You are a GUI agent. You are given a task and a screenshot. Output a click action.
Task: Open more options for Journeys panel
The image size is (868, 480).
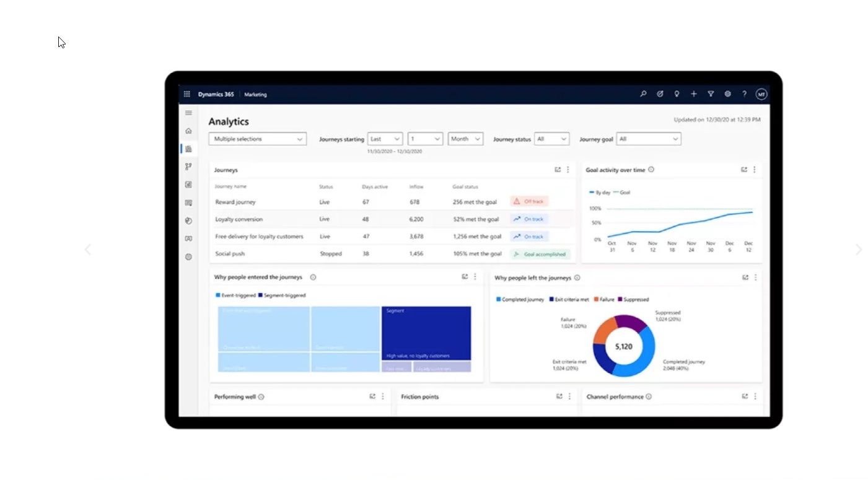[568, 170]
